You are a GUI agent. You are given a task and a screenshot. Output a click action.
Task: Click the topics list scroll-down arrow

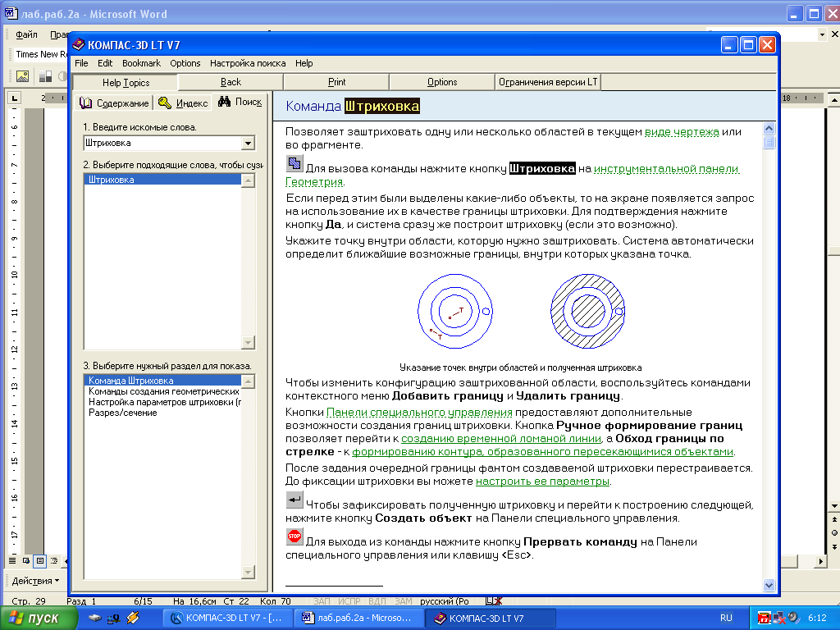(248, 572)
